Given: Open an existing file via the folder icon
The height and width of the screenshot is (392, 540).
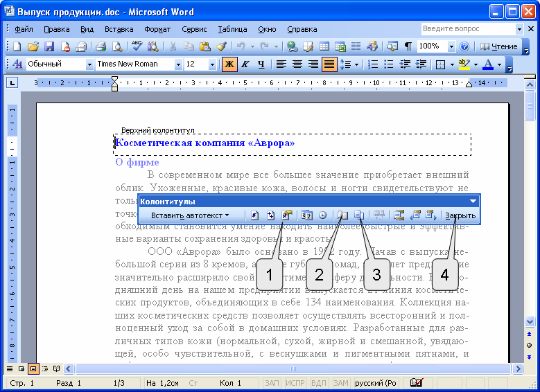Looking at the screenshot, I should coord(33,46).
